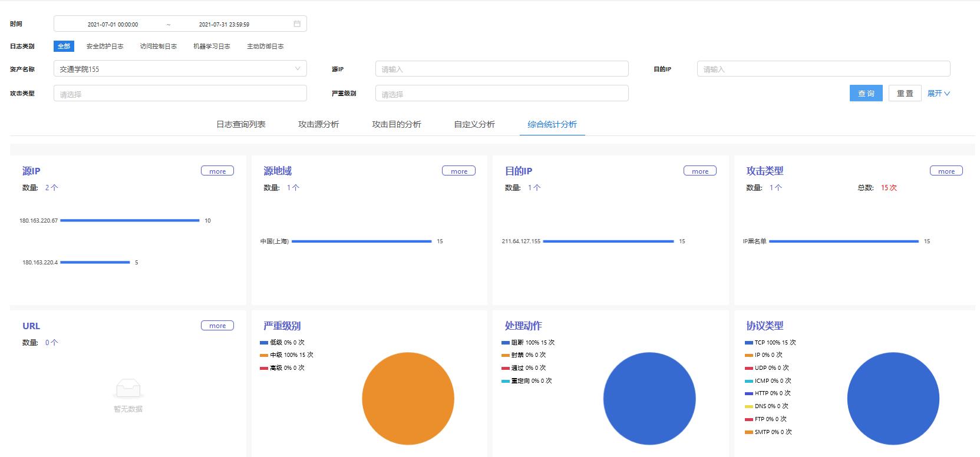Image resolution: width=980 pixels, height=457 pixels.
Task: Toggle the 阻断 legend swatch in 处理动作
Action: 506,342
